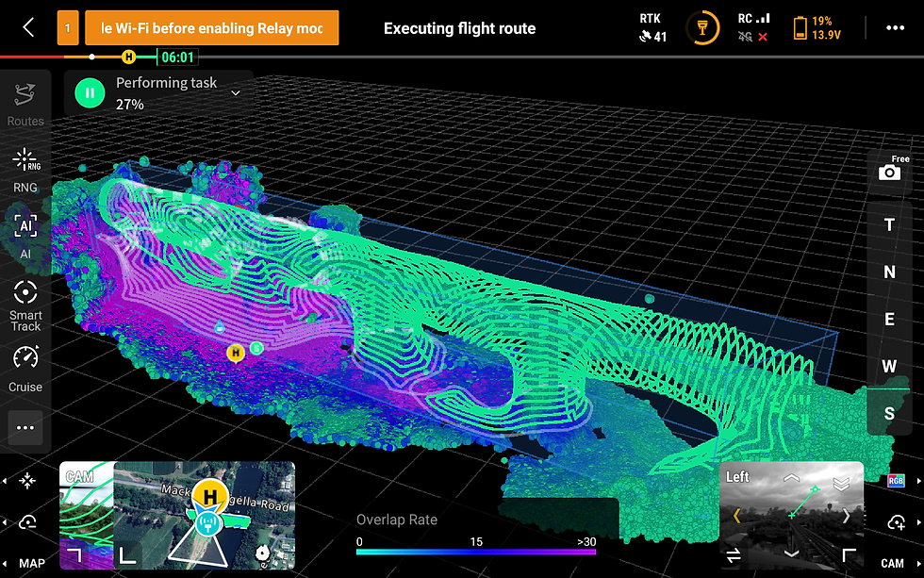The image size is (924, 578).
Task: Enable Cruise control
Action: 25,370
